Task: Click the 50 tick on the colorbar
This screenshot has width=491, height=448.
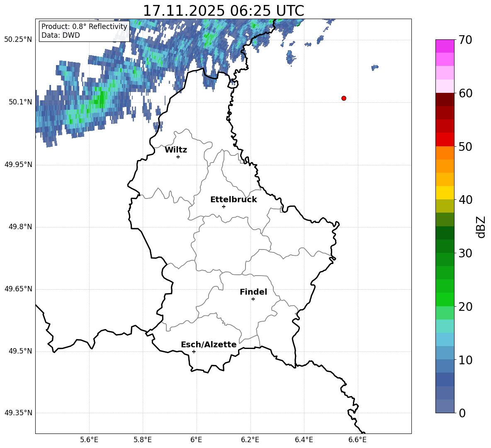Action: [x=465, y=147]
